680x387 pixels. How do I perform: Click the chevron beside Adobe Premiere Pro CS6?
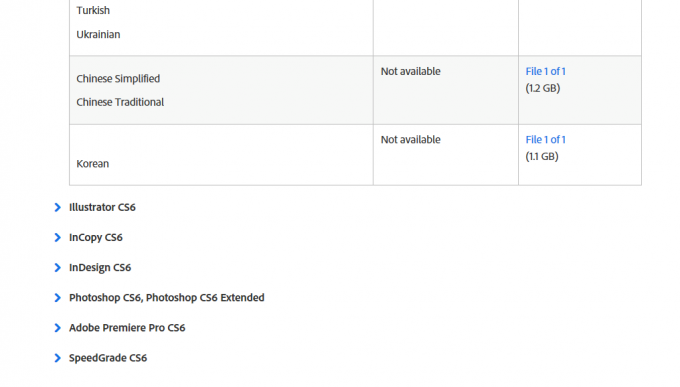click(58, 328)
